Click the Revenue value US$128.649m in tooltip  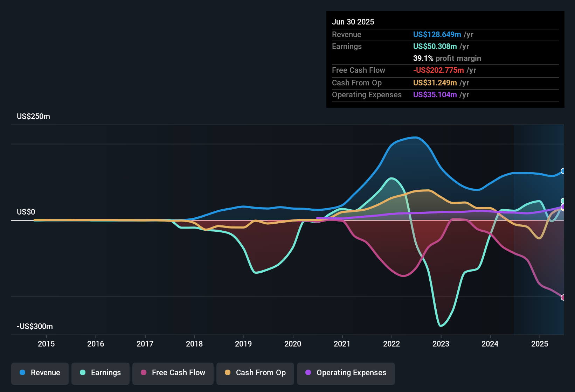coord(437,35)
